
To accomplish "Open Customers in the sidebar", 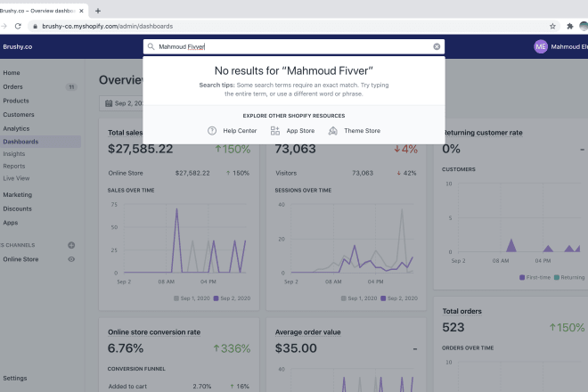I will point(19,114).
